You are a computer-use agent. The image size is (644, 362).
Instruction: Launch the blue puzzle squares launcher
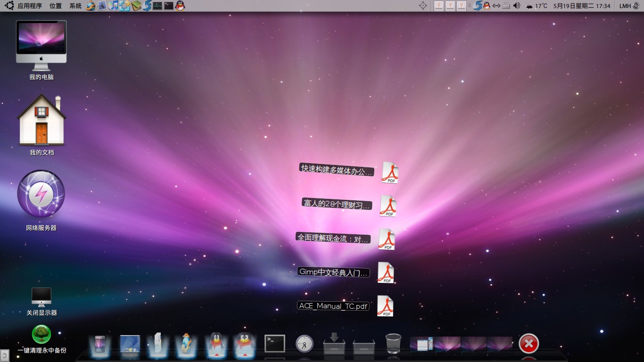click(125, 6)
